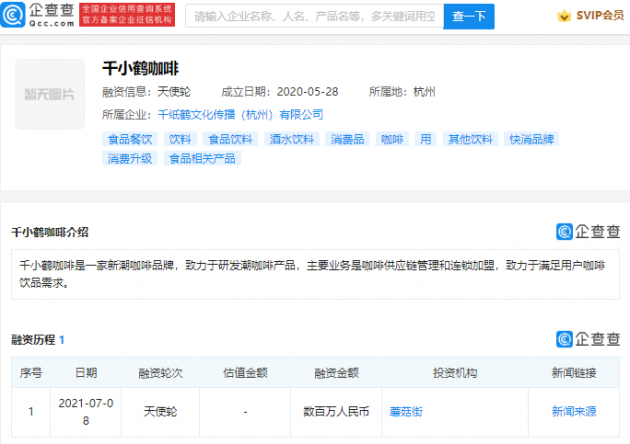630x444 pixels.
Task: Select the 食品饮料 tag
Action: pyautogui.click(x=230, y=139)
